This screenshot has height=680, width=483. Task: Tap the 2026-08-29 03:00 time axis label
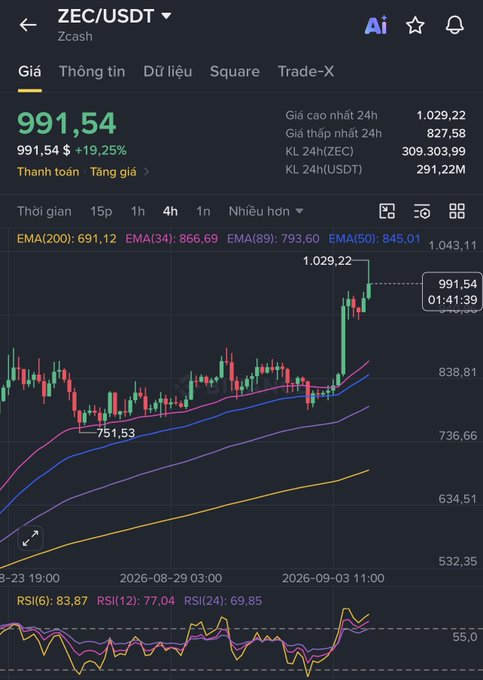click(171, 578)
